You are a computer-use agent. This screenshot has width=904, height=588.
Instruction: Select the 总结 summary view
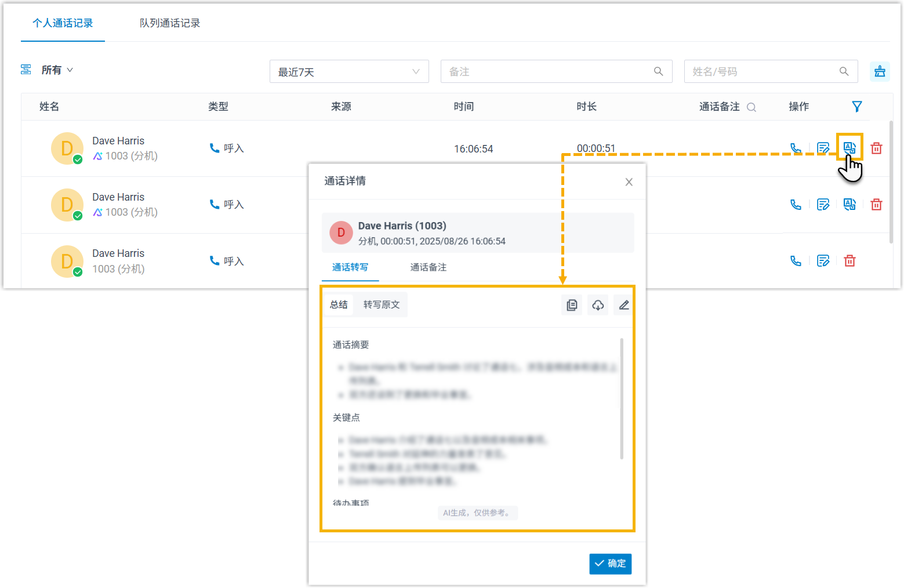pyautogui.click(x=339, y=305)
